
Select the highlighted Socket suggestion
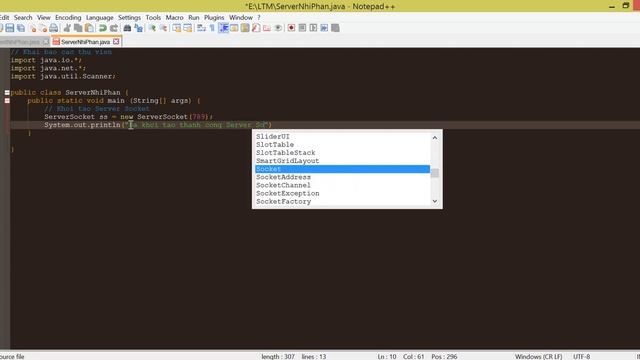342,169
